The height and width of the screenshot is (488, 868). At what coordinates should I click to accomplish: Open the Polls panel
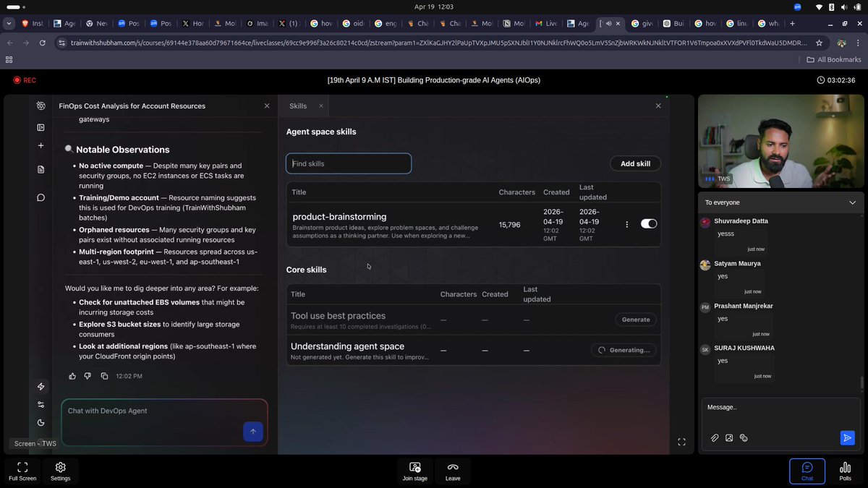pyautogui.click(x=846, y=471)
